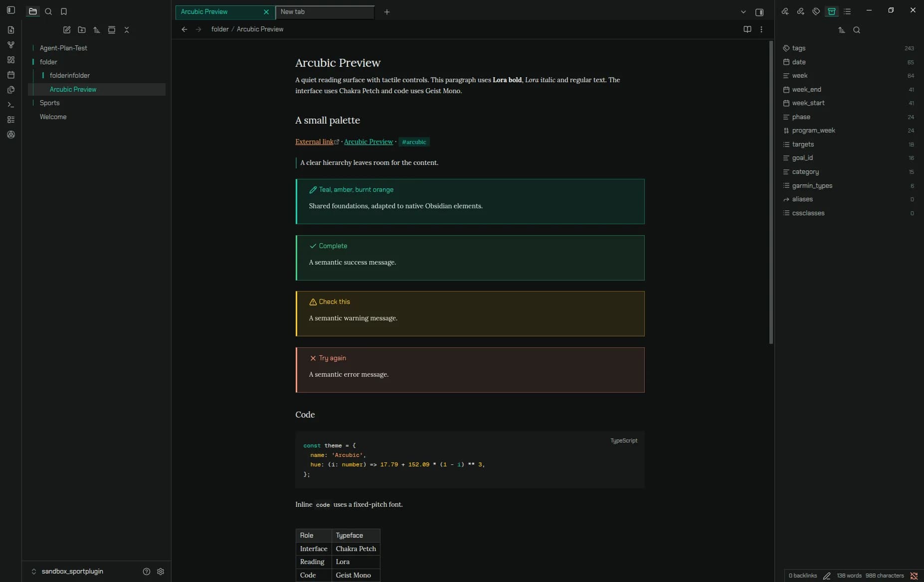Open the Arcubic Preview internal link
924x582 pixels.
pyautogui.click(x=369, y=142)
